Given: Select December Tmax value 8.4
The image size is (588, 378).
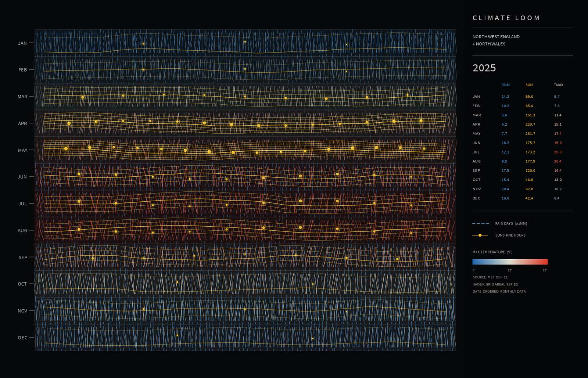Looking at the screenshot, I should (x=557, y=198).
